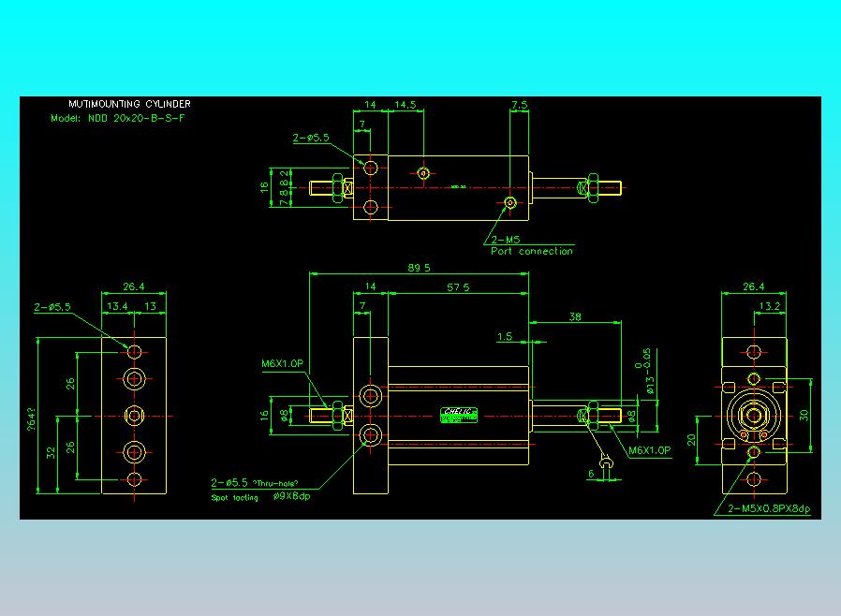Screen dimensions: 841x616
Task: Select the "2-M5" port callout text
Action: (x=506, y=240)
